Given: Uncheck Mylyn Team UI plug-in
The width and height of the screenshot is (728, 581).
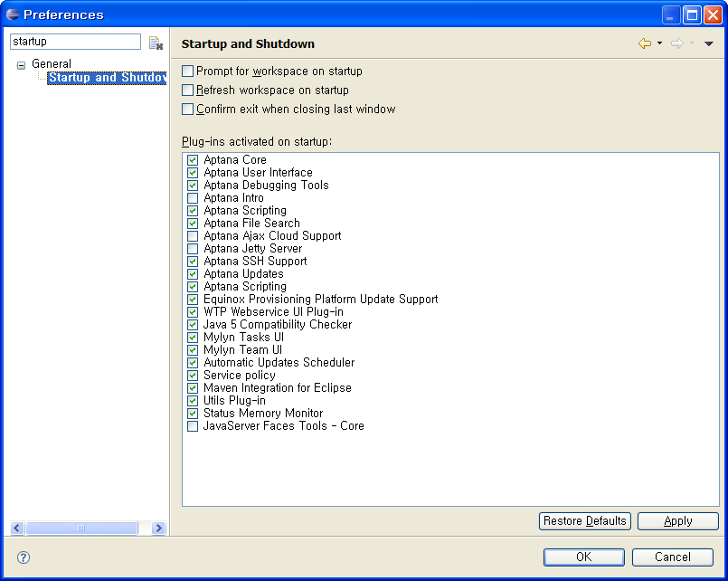Looking at the screenshot, I should click(x=193, y=350).
